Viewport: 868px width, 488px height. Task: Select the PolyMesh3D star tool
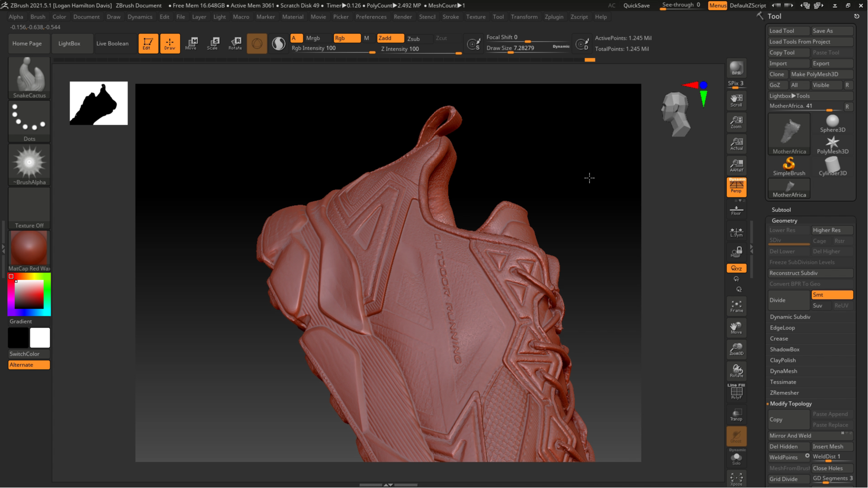point(832,145)
